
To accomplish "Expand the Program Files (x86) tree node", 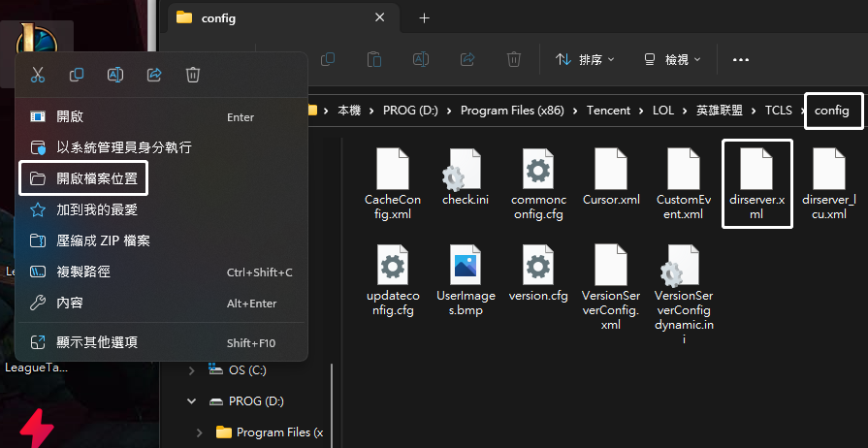I will tap(200, 432).
